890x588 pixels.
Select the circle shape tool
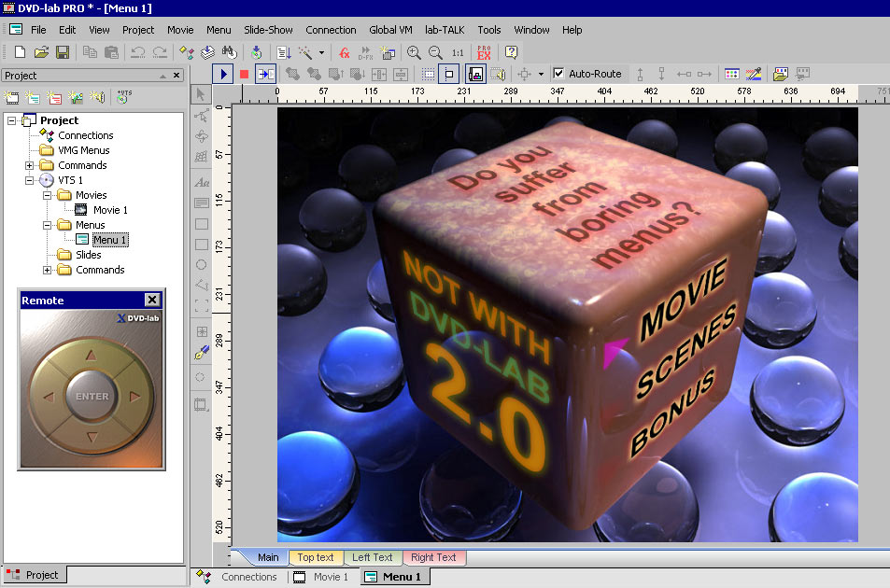(201, 265)
